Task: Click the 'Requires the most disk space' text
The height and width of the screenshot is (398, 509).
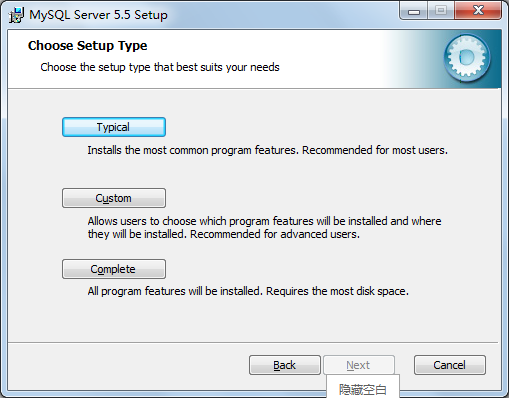Action: pyautogui.click(x=337, y=291)
